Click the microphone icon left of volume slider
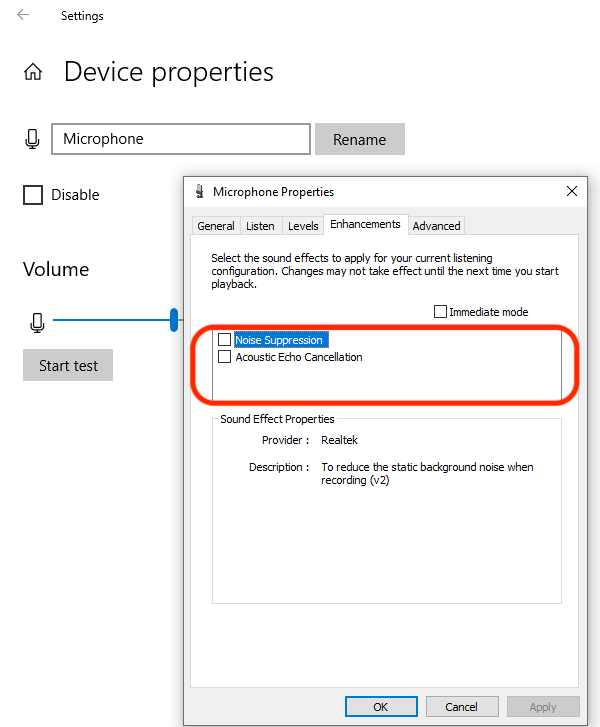This screenshot has height=727, width=600. click(x=37, y=322)
